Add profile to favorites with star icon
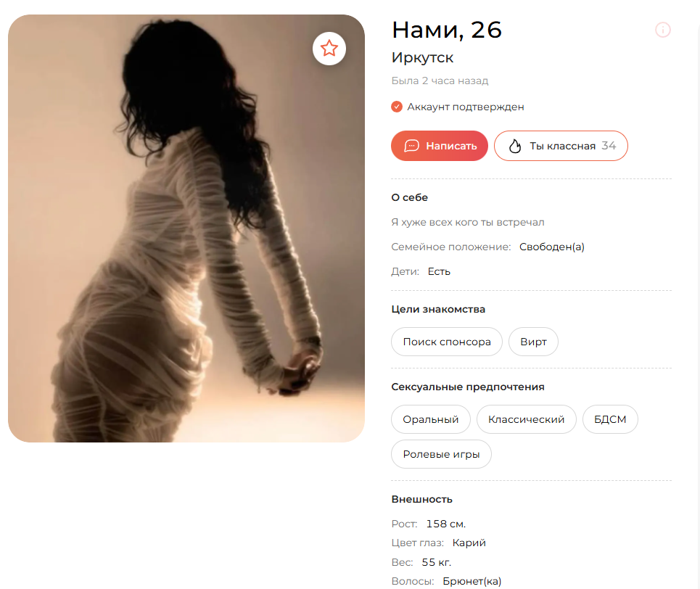The height and width of the screenshot is (589, 700). (x=329, y=48)
